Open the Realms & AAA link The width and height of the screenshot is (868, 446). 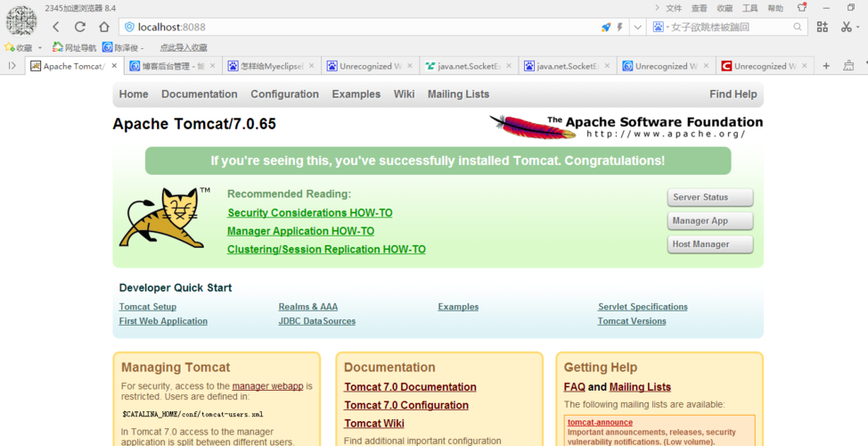pos(308,307)
